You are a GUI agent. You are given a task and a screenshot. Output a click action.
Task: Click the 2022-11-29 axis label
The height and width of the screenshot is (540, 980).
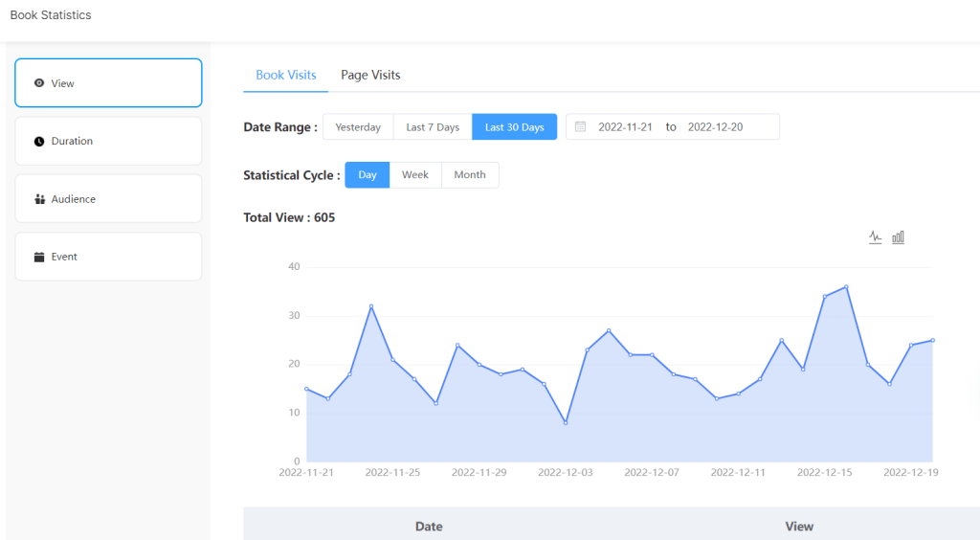[x=479, y=473]
